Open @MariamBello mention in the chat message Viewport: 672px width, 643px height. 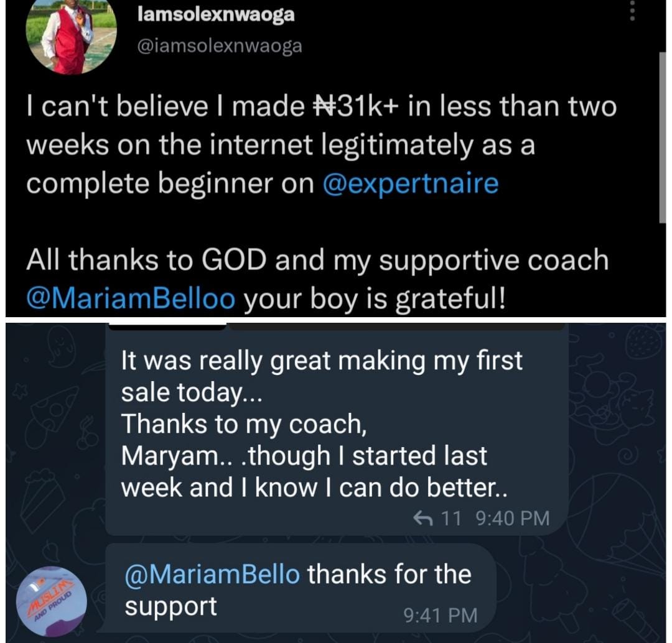coord(212,573)
